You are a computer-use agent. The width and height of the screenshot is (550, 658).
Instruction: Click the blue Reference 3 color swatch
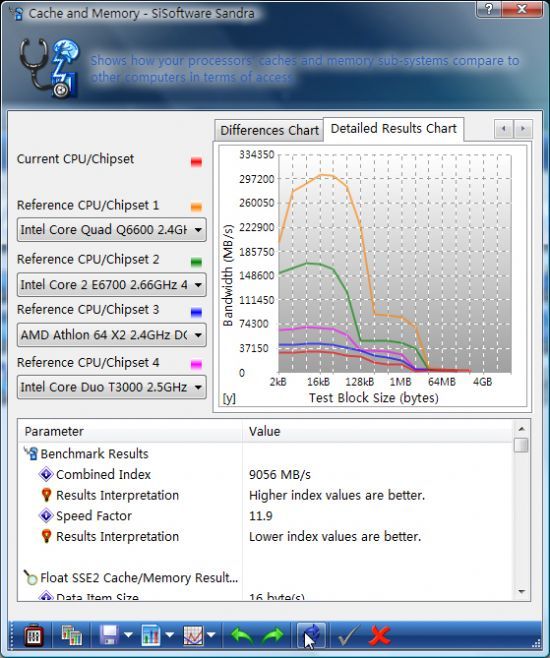[x=196, y=312]
